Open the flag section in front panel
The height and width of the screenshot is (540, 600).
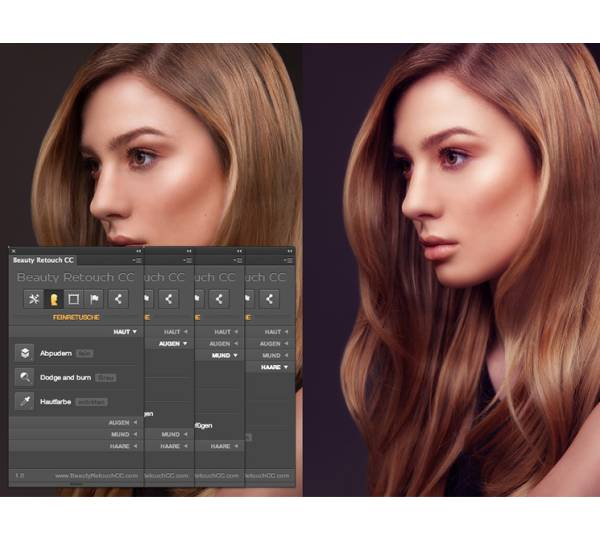[x=94, y=299]
